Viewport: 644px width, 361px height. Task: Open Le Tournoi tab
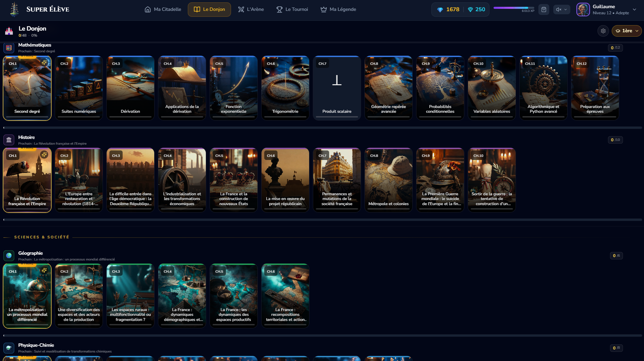(292, 10)
